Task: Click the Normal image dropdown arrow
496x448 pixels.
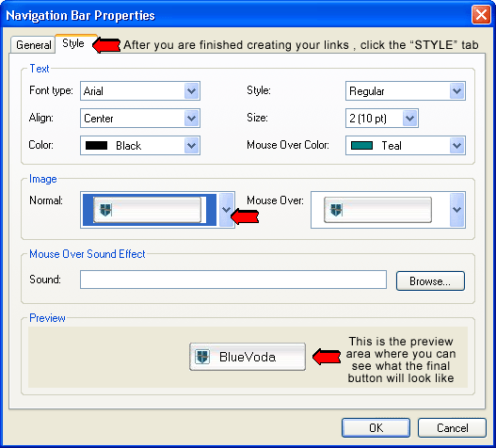Action: tap(226, 210)
